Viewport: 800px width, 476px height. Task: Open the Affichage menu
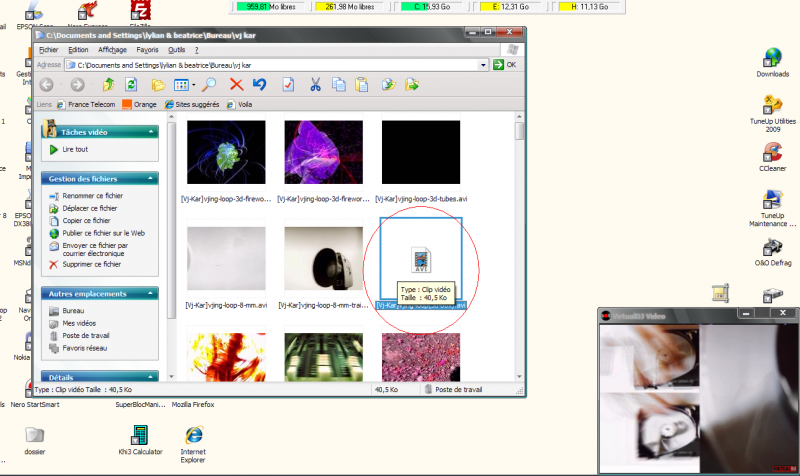tap(112, 49)
